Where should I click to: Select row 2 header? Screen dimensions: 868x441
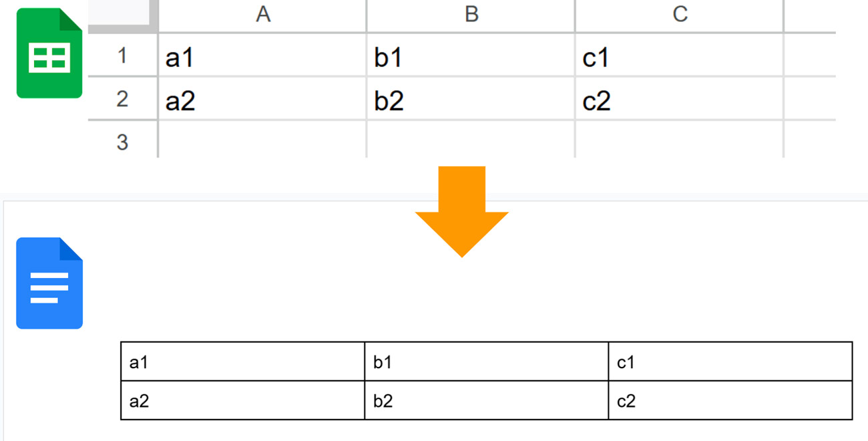[123, 98]
